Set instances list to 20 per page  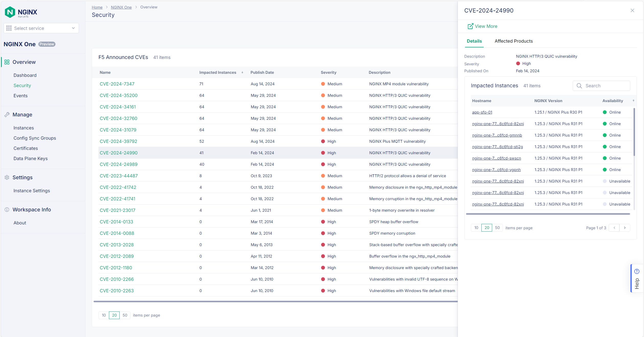click(x=487, y=228)
